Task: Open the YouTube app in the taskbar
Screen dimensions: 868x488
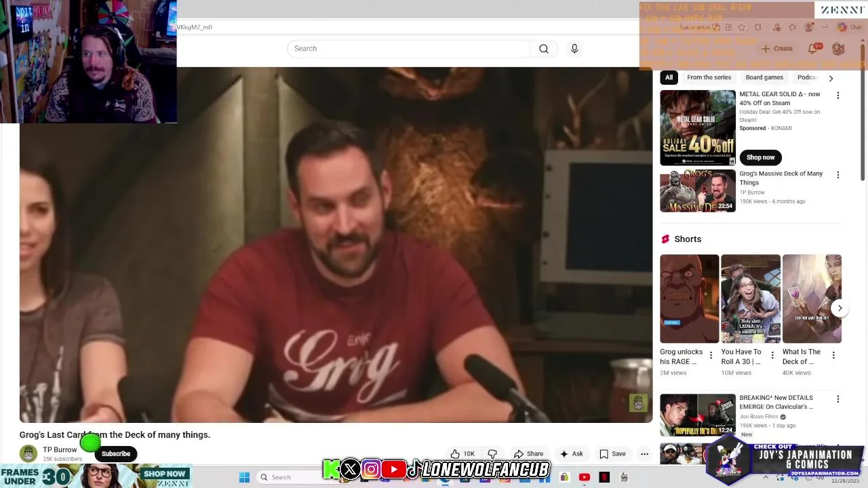Action: pyautogui.click(x=585, y=477)
